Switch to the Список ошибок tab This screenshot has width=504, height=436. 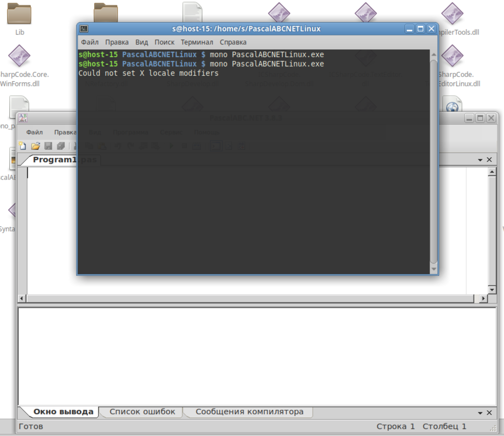coord(143,412)
